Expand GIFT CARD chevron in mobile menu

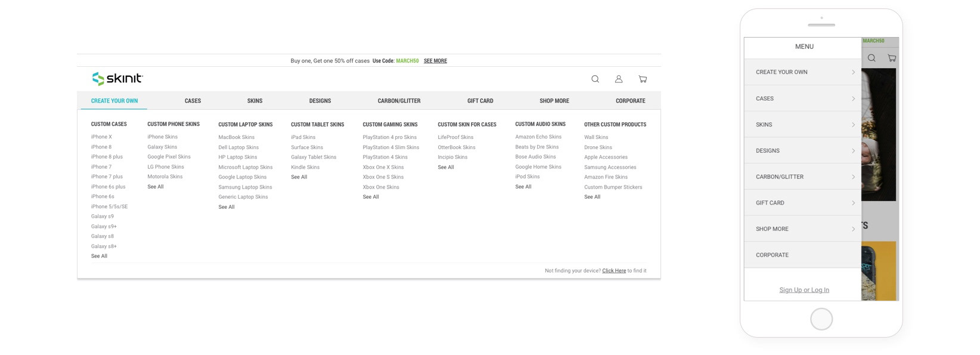point(853,203)
